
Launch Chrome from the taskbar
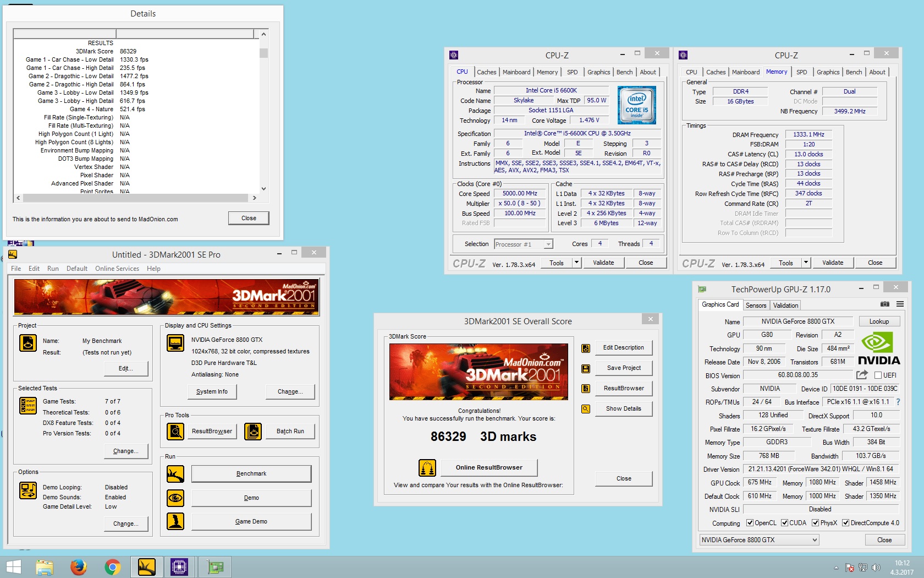tap(113, 567)
